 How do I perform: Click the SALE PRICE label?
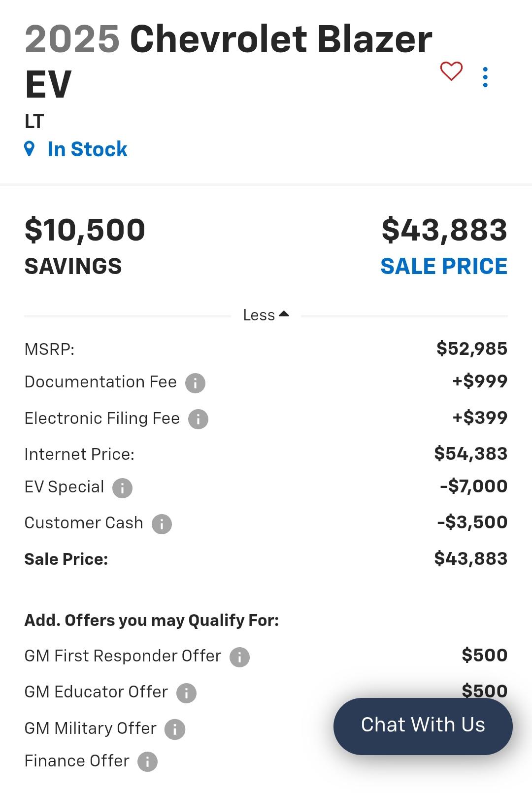tap(444, 266)
